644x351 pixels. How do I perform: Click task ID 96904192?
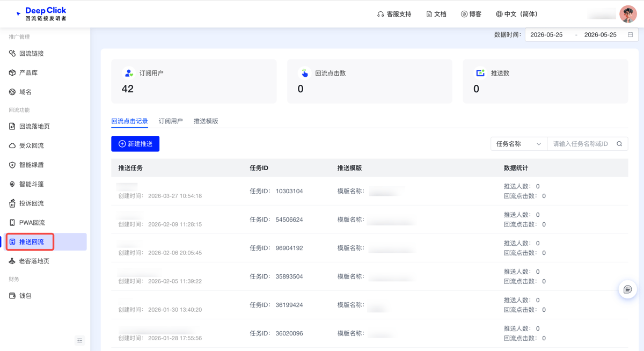click(289, 248)
